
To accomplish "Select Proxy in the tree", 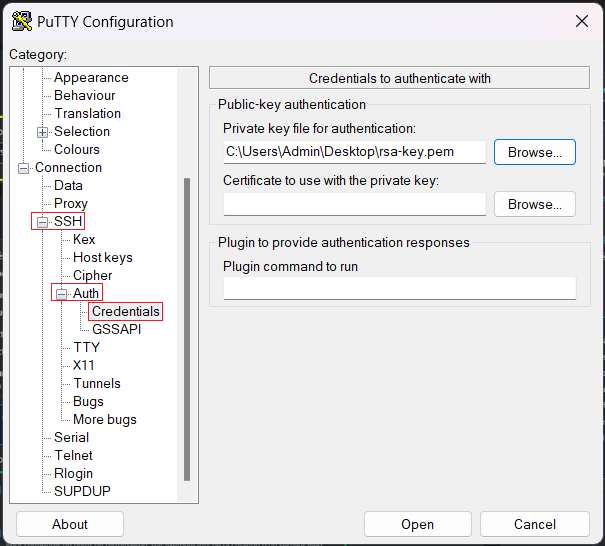I will coord(71,203).
